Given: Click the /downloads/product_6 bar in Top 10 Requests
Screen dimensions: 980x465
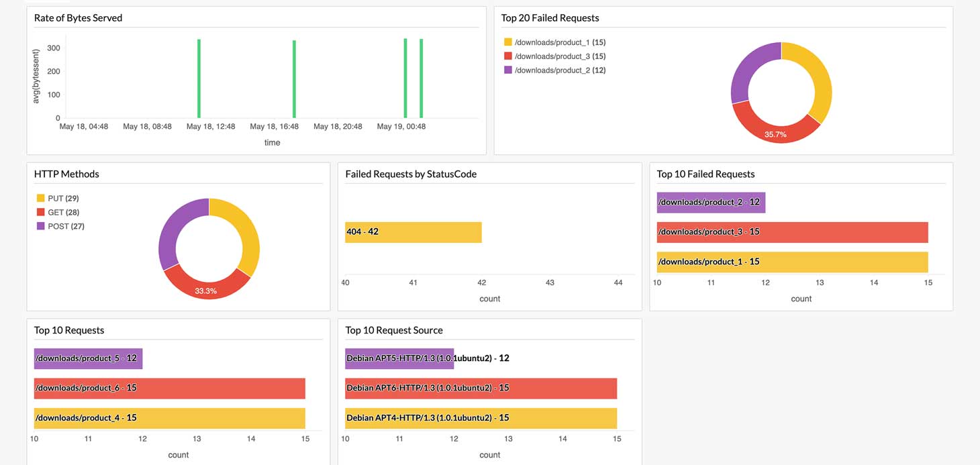Looking at the screenshot, I should (168, 388).
